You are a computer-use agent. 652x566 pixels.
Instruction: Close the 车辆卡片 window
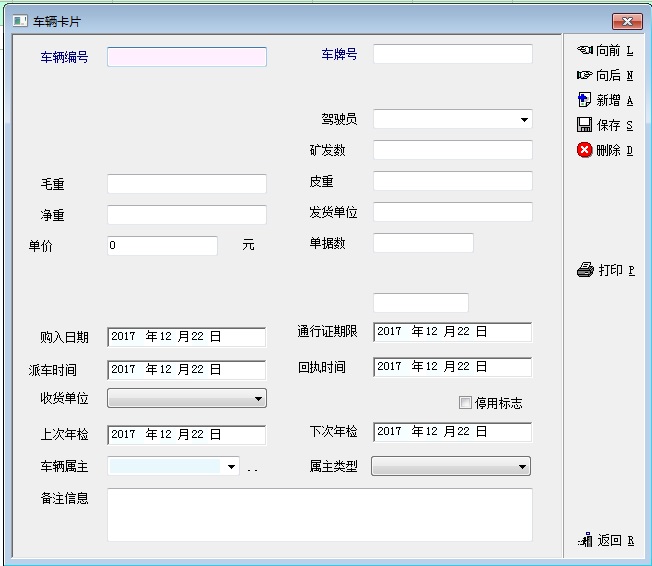tap(626, 20)
